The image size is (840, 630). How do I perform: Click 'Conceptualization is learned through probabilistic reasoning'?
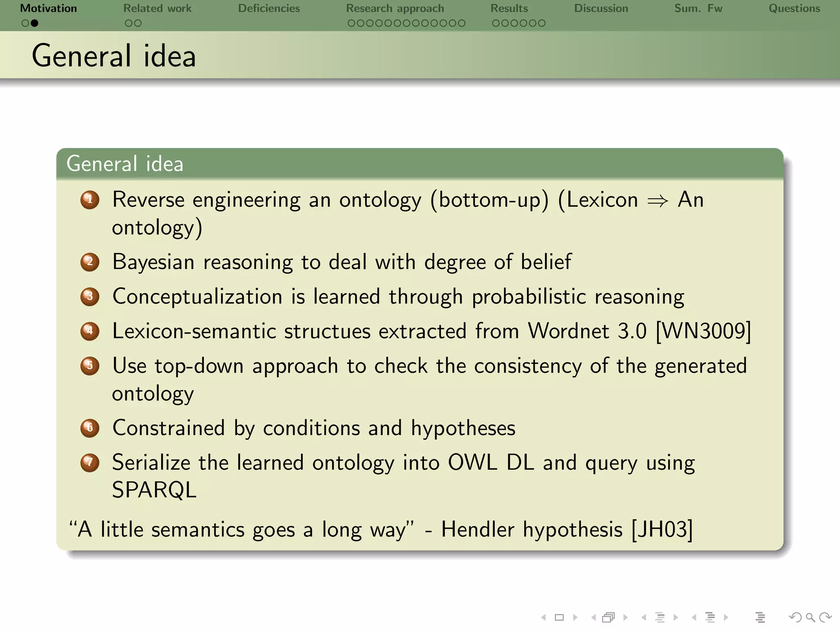click(x=398, y=297)
